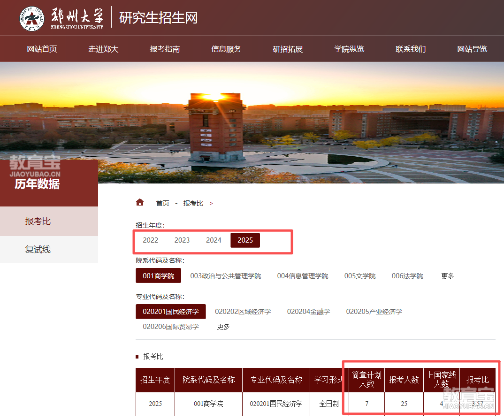The image size is (504, 420).
Task: Select the 报考比 sidebar tab
Action: (x=38, y=221)
